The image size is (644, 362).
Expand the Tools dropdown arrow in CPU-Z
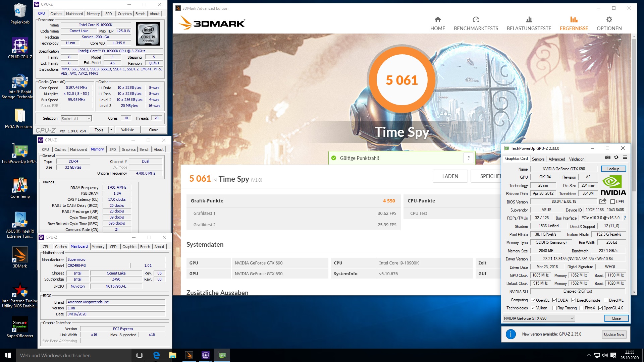coord(111,130)
